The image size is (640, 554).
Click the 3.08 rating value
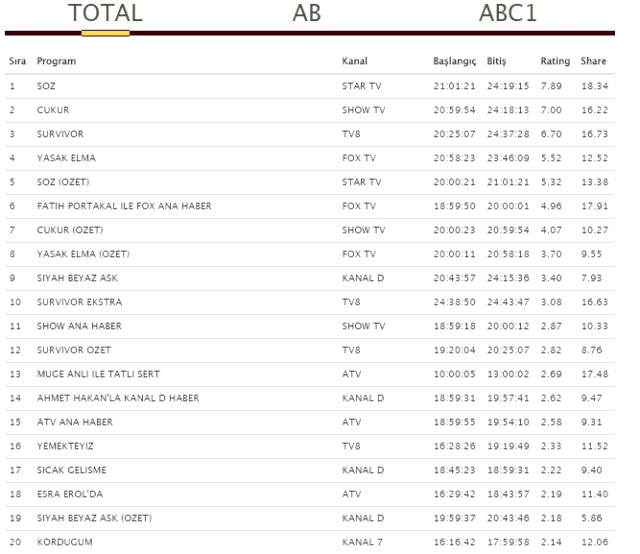click(x=551, y=302)
